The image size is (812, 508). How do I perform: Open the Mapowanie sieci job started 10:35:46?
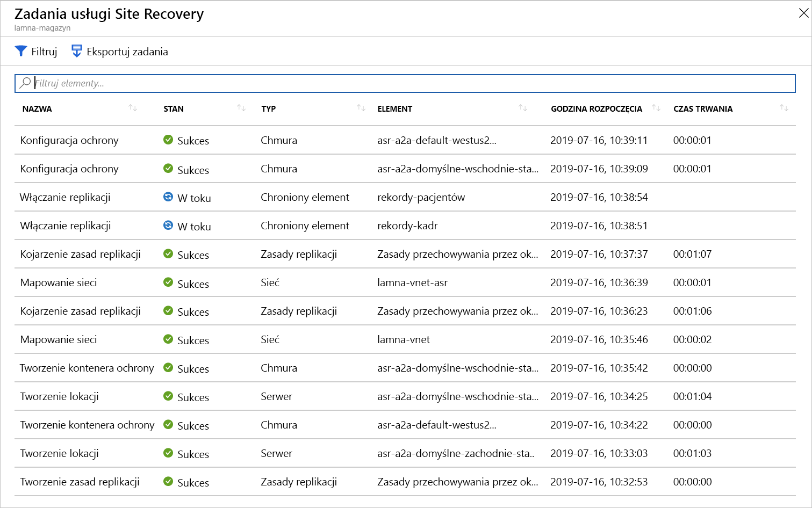coord(59,339)
